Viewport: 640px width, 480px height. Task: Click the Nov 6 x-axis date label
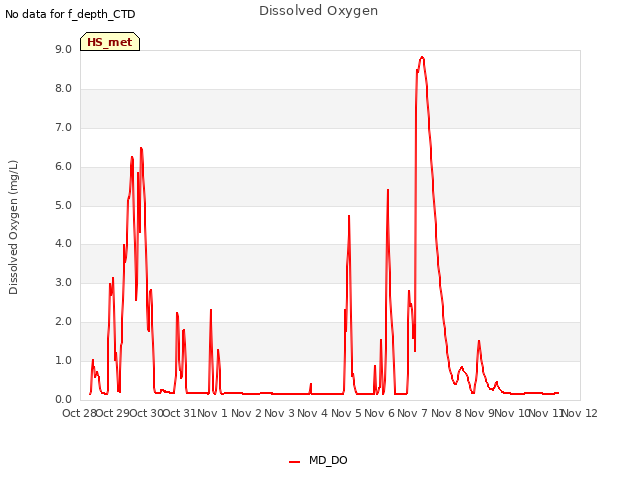[x=379, y=413]
